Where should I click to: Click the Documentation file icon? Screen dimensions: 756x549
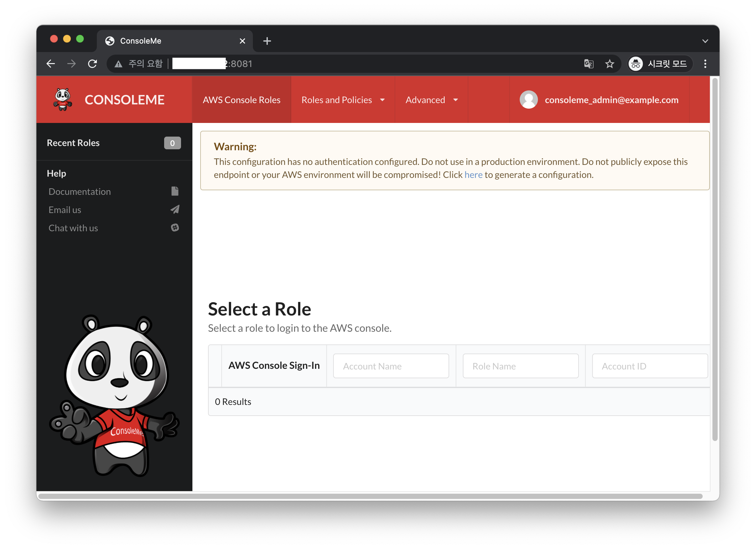coord(175,191)
